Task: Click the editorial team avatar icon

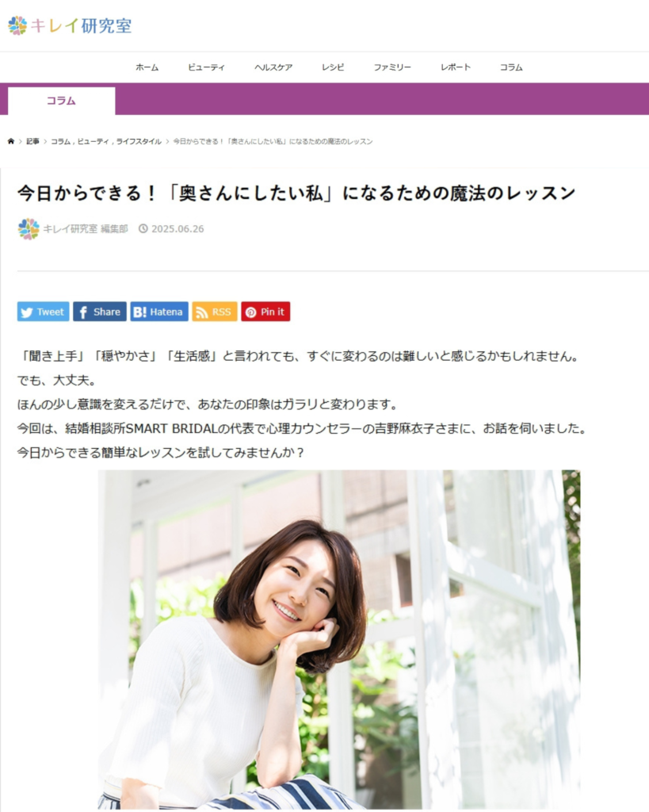Action: (29, 229)
